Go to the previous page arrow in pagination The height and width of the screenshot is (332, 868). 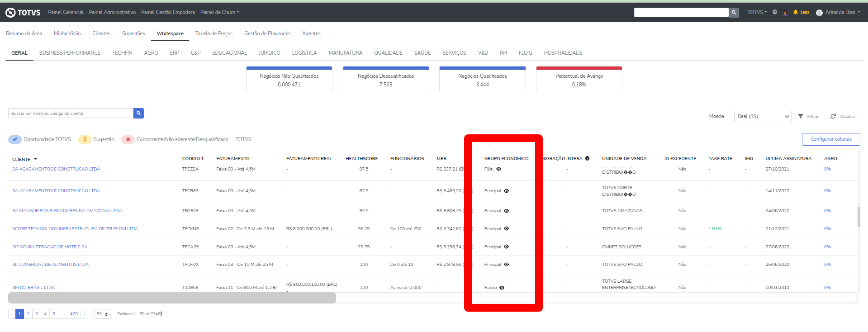12,314
